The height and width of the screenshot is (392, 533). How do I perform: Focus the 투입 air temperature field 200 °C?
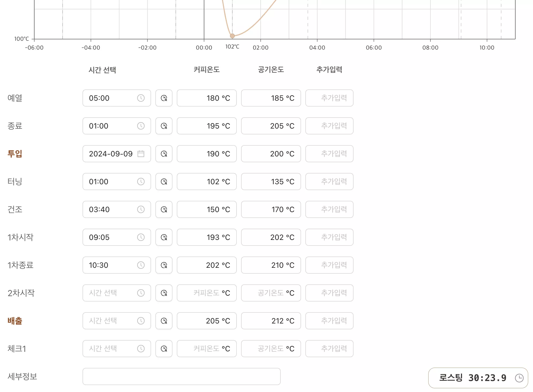[271, 154]
